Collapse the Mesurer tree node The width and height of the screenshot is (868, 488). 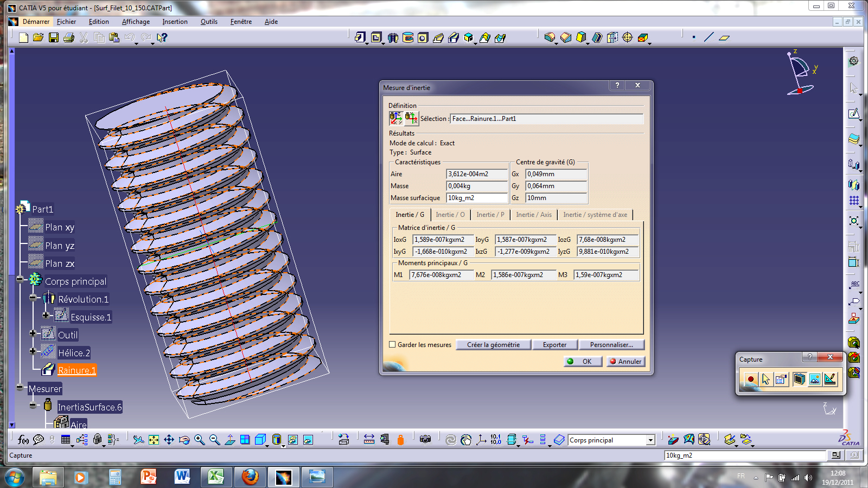20,387
